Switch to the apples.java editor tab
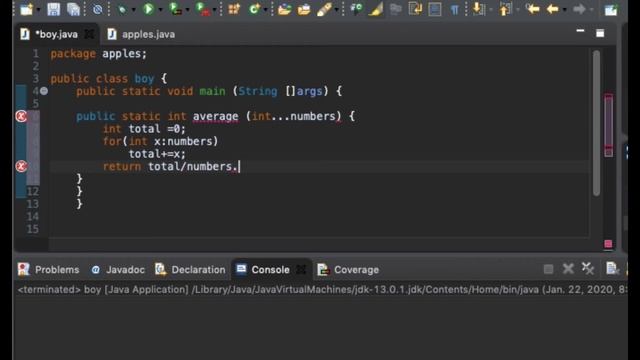640x360 pixels. [141, 34]
